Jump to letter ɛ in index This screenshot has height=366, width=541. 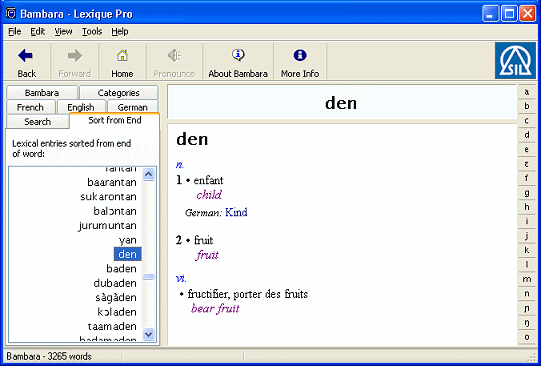(x=527, y=164)
